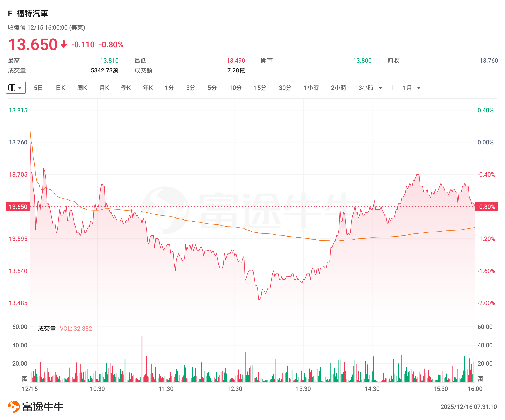This screenshot has width=505, height=420.
Task: Select the 1分 minute interval
Action: (x=169, y=88)
